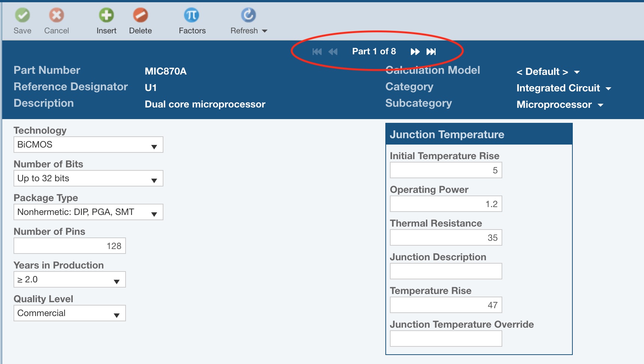Go to the previous part
644x364 pixels.
[333, 52]
